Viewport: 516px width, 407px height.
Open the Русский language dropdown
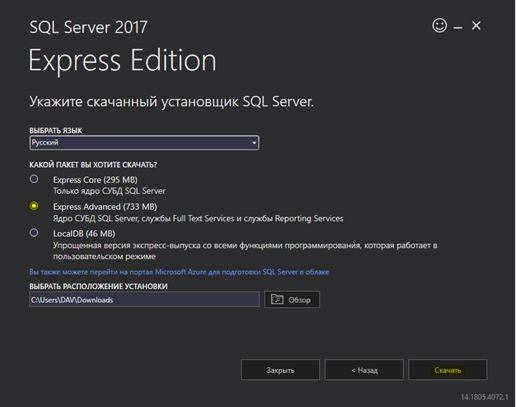(x=144, y=143)
